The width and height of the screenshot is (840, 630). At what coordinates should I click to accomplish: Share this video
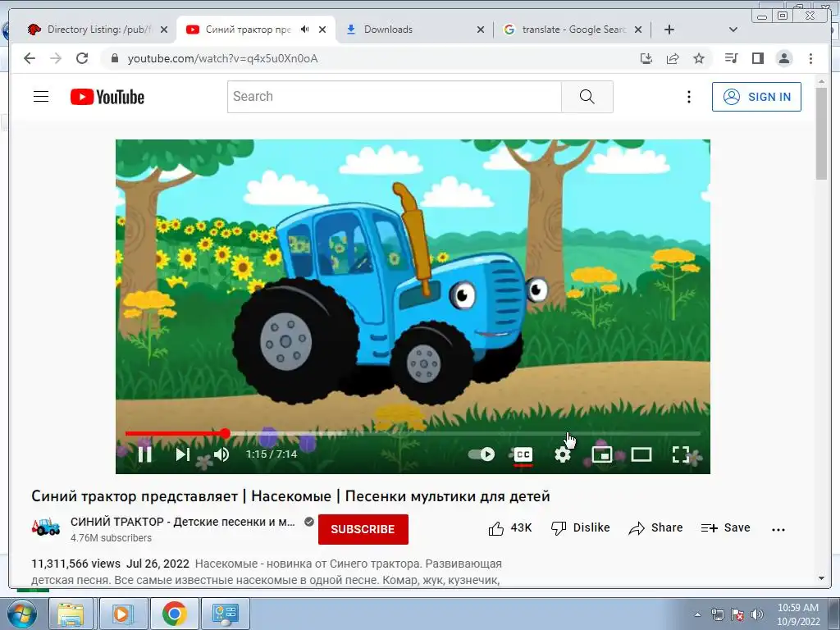655,528
